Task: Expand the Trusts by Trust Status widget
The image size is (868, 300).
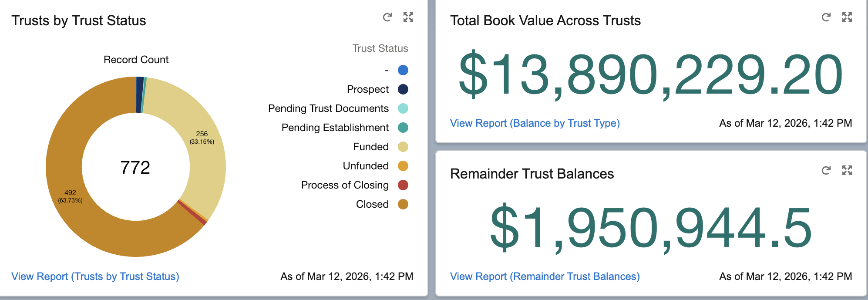Action: click(408, 17)
